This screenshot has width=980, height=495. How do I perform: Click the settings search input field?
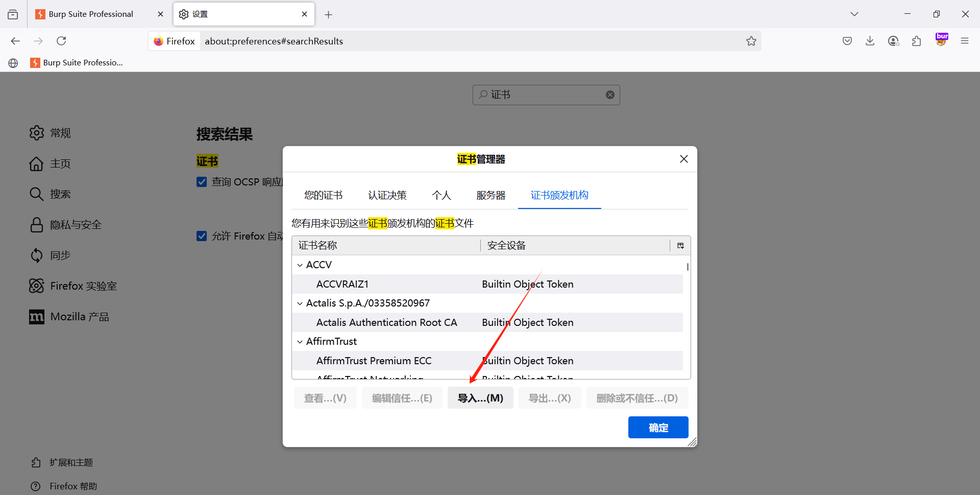(546, 95)
